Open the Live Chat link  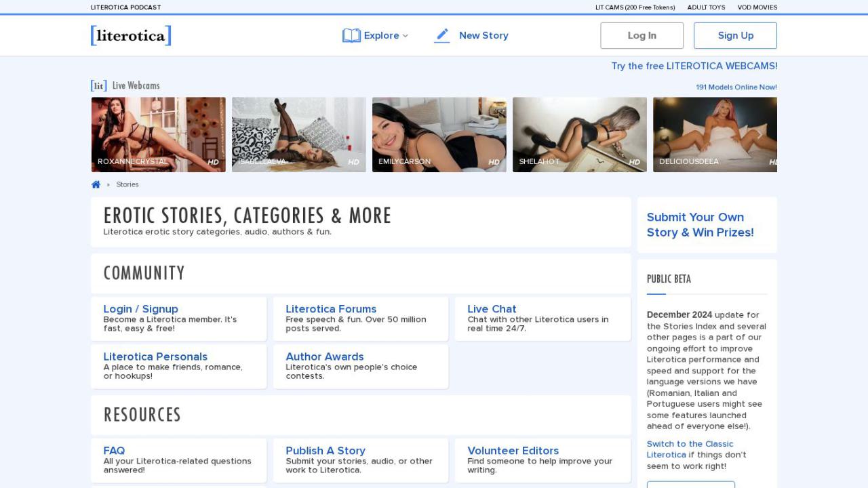tap(492, 309)
